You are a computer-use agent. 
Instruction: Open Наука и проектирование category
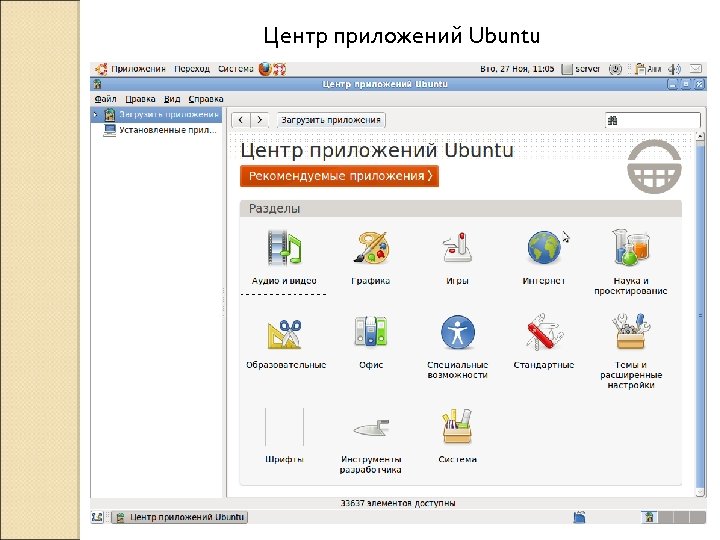coord(630,262)
